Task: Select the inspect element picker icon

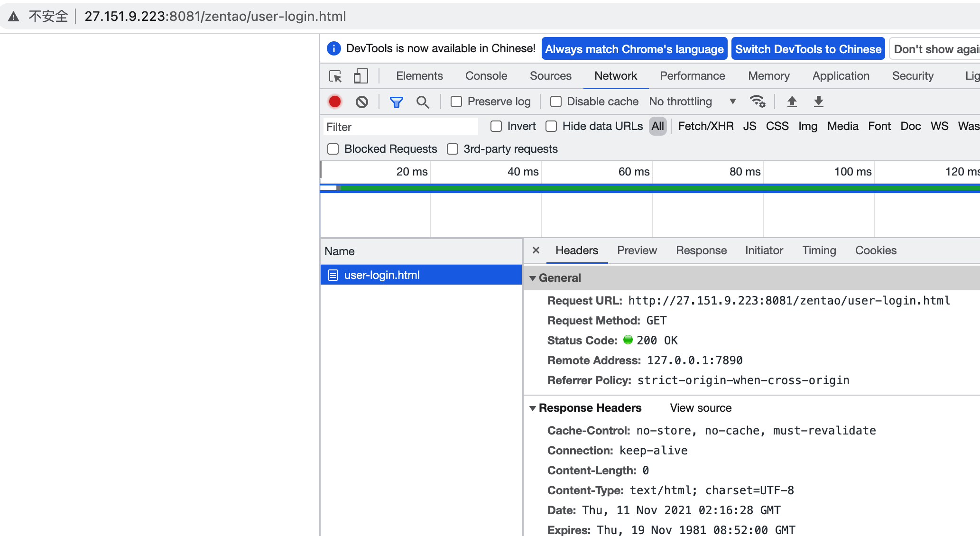Action: click(x=335, y=76)
